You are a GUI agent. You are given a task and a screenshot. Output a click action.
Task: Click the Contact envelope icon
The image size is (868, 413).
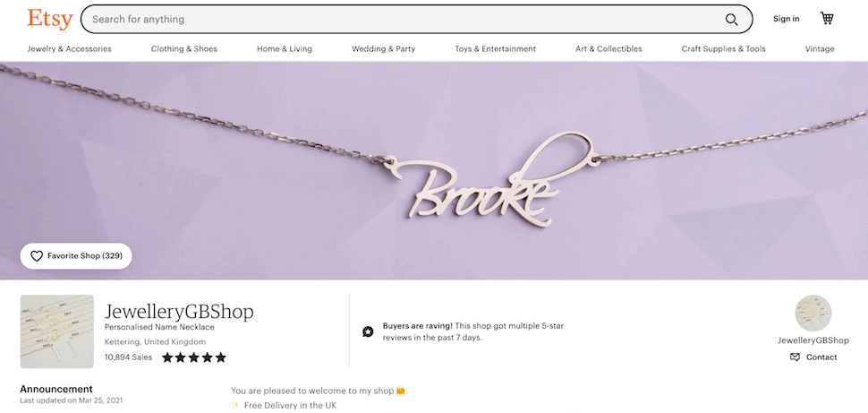coord(795,357)
